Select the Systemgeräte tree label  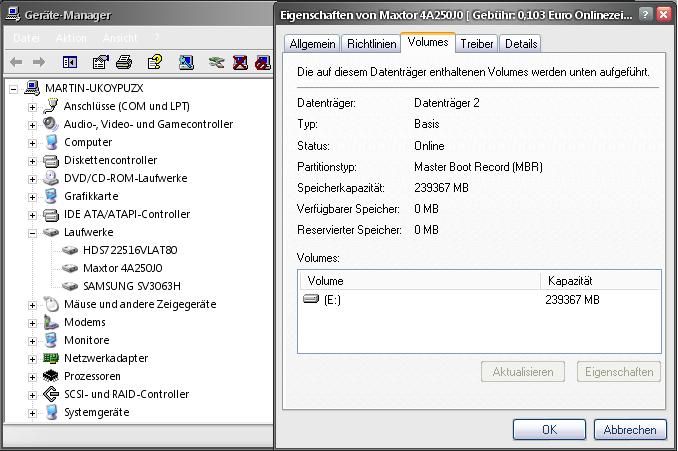tap(96, 413)
